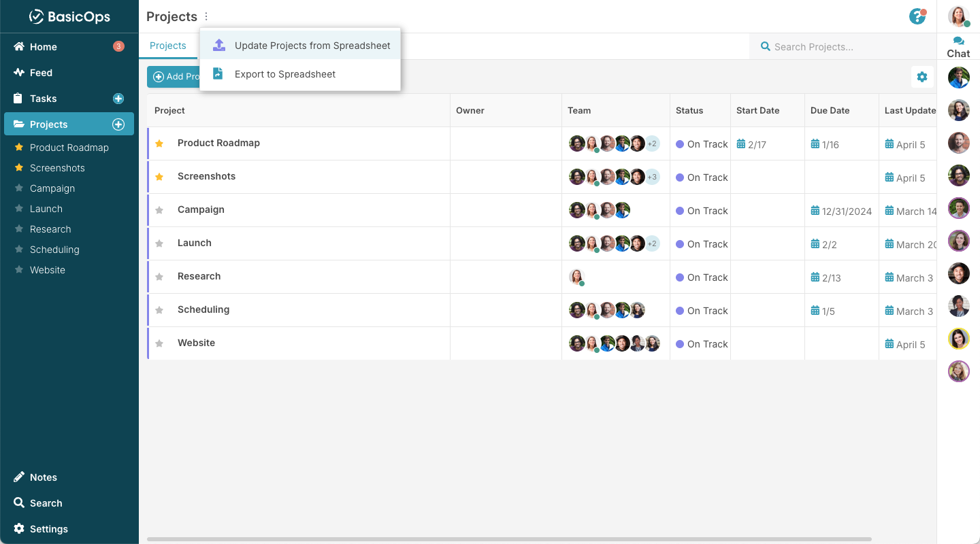Choose Export to Spreadsheet
980x544 pixels.
285,74
